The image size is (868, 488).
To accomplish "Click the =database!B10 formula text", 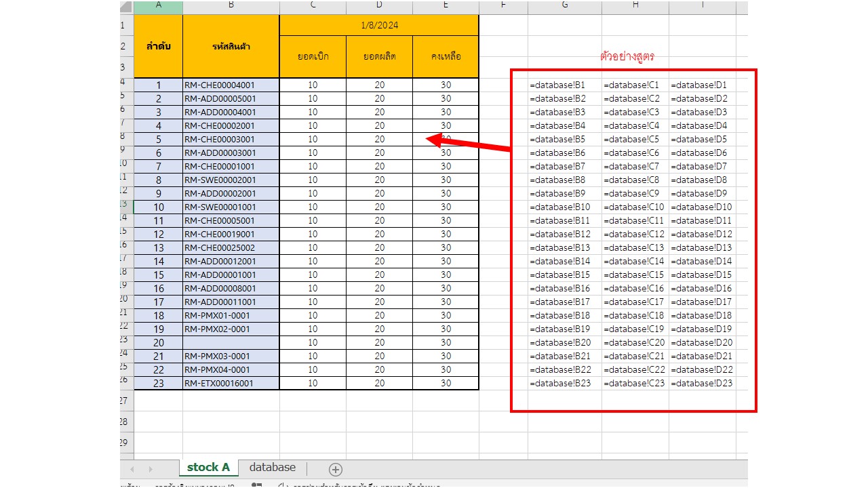I will point(560,207).
